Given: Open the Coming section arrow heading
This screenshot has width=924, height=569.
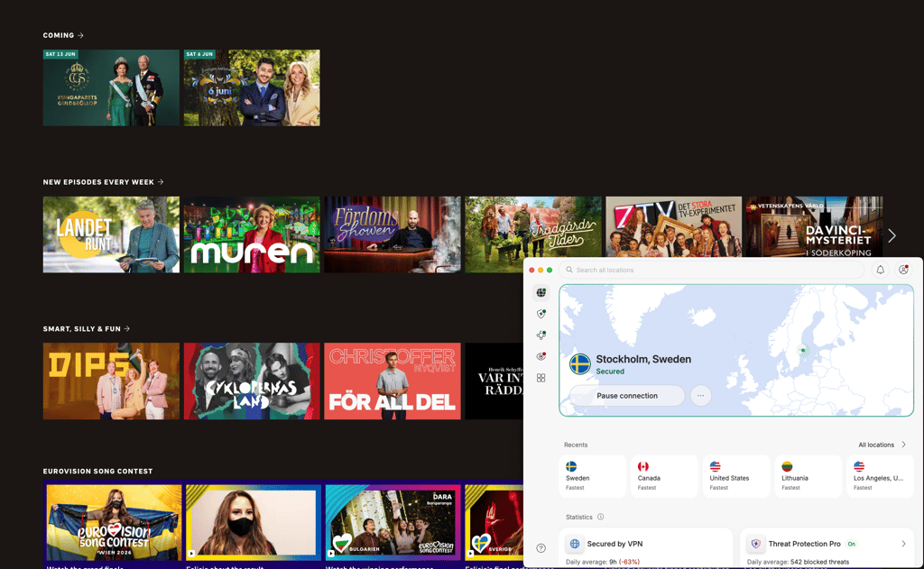Looking at the screenshot, I should 63,35.
